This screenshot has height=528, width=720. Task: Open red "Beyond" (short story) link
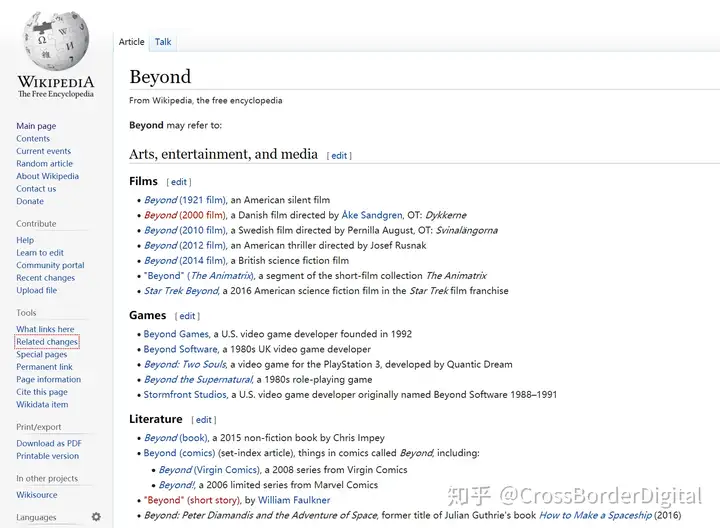[x=192, y=500]
